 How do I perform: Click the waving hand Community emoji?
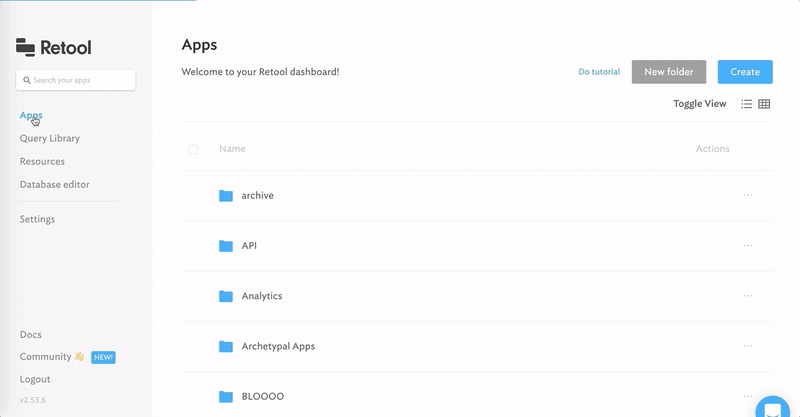click(x=79, y=356)
